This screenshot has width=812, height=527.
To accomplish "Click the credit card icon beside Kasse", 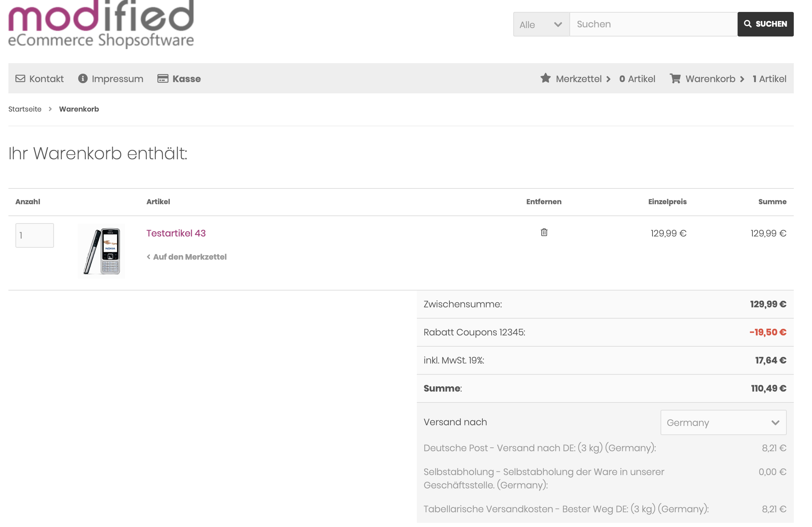I will 163,79.
